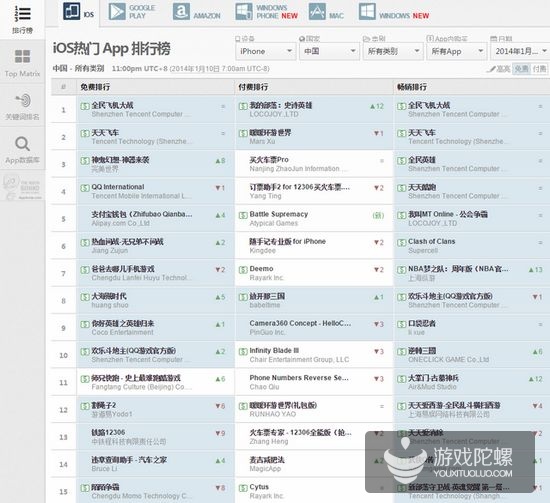Open 全民飞机大战 in free ranking
The height and width of the screenshot is (503, 550).
point(112,105)
